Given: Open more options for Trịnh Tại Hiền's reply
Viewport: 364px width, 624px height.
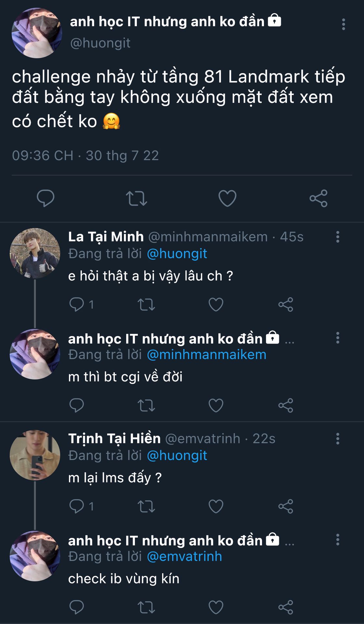Looking at the screenshot, I should (338, 439).
